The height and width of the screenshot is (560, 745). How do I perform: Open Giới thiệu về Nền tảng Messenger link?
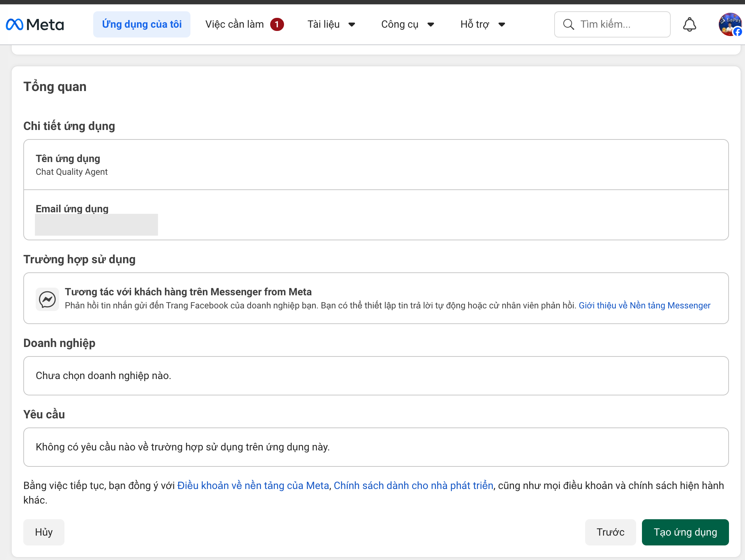[x=644, y=305]
